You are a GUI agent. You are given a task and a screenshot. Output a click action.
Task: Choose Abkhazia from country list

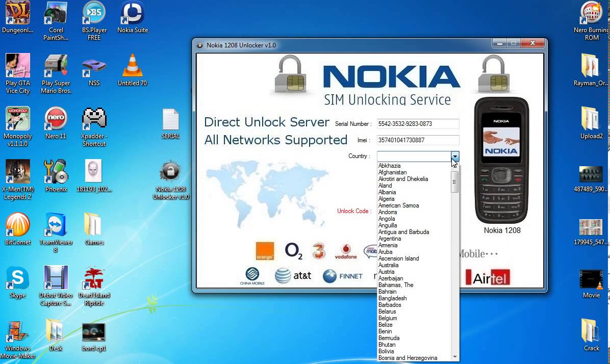coord(390,166)
